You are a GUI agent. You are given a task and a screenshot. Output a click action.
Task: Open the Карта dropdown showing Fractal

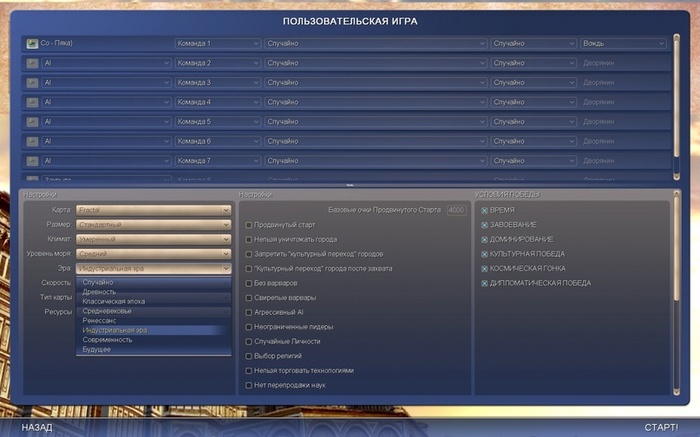154,210
